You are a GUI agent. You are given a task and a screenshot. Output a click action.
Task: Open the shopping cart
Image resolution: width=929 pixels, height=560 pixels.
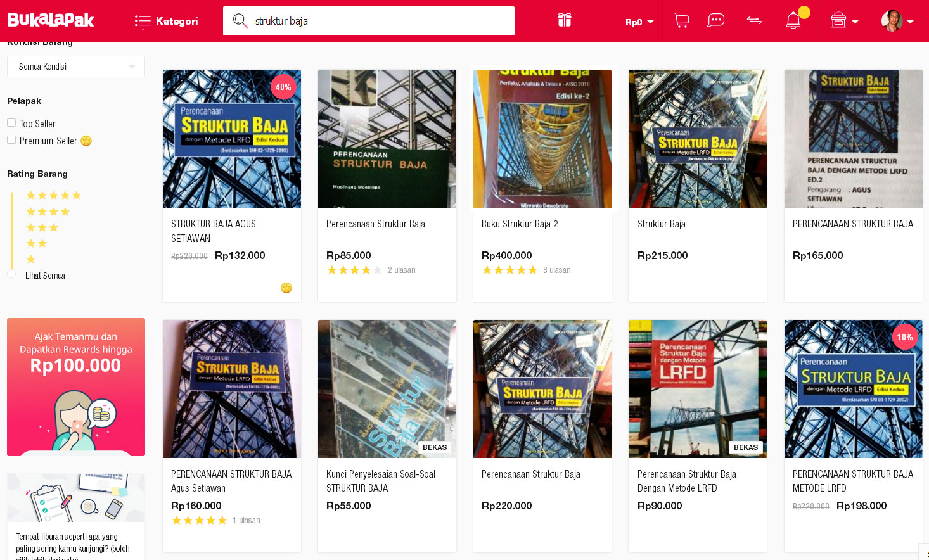pyautogui.click(x=682, y=21)
